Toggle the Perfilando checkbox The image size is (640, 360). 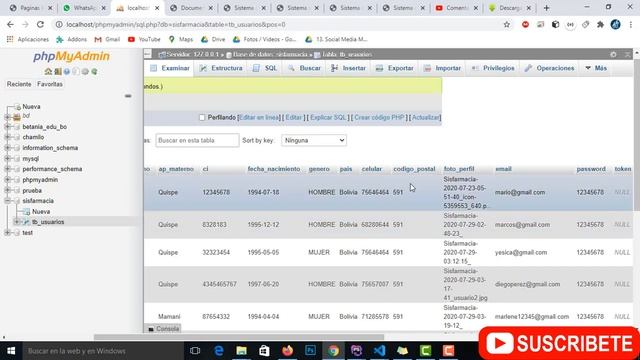(x=202, y=118)
